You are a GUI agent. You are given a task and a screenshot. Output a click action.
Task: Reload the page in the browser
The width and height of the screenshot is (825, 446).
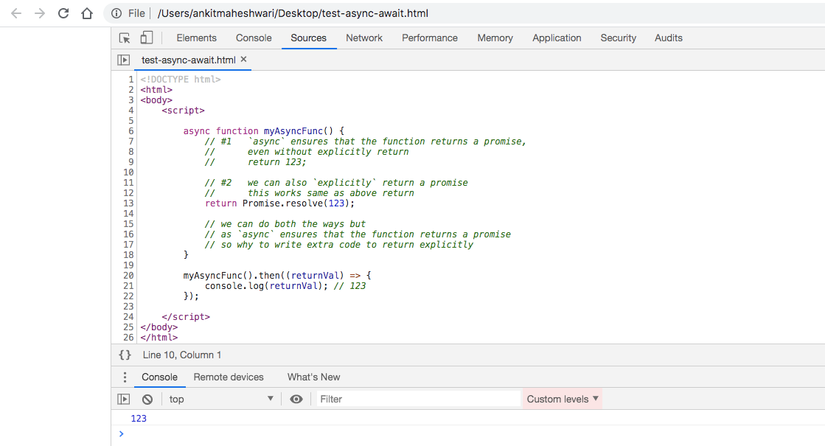[x=63, y=14]
